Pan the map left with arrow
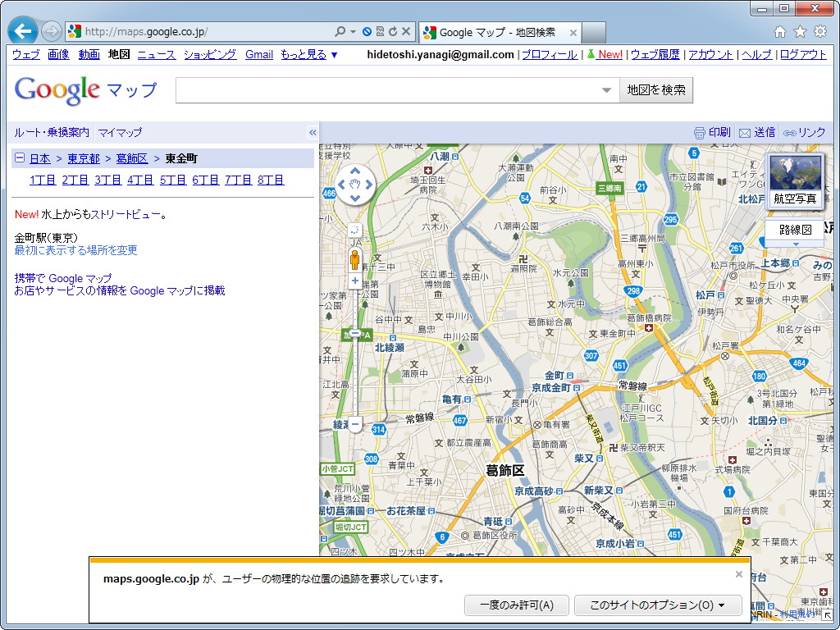 341,185
